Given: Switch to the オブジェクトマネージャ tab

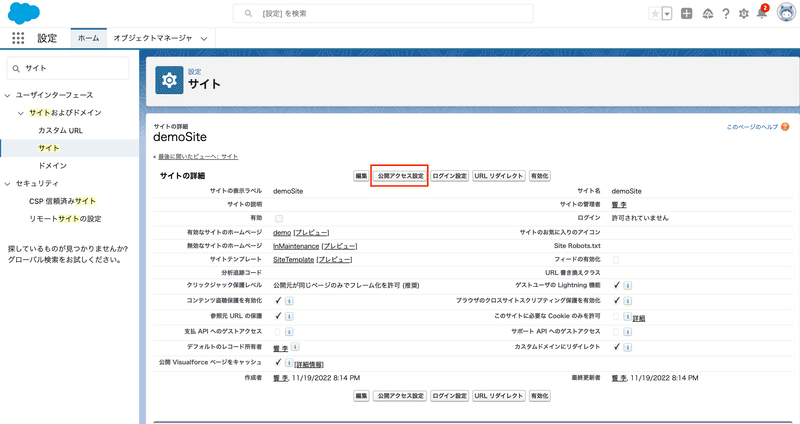Looking at the screenshot, I should pyautogui.click(x=153, y=38).
